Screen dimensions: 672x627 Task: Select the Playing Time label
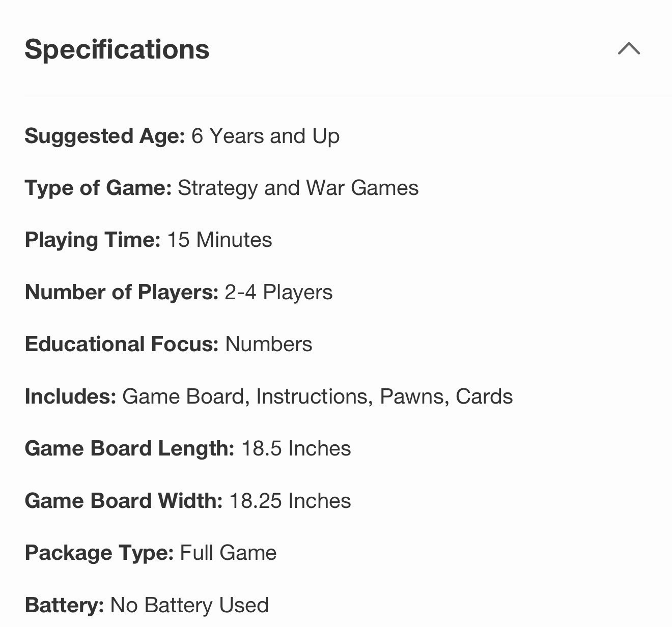[93, 240]
